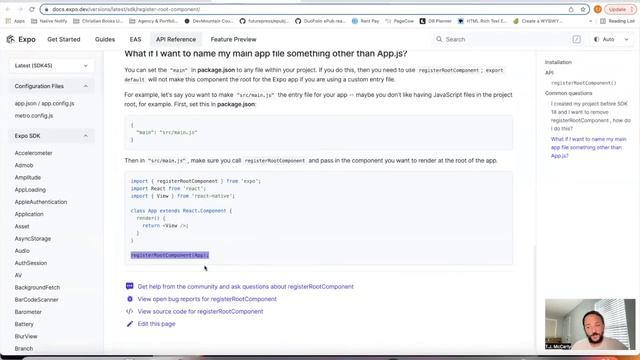The width and height of the screenshot is (640, 360).
Task: Open metro.config.js page
Action: pyautogui.click(x=34, y=116)
